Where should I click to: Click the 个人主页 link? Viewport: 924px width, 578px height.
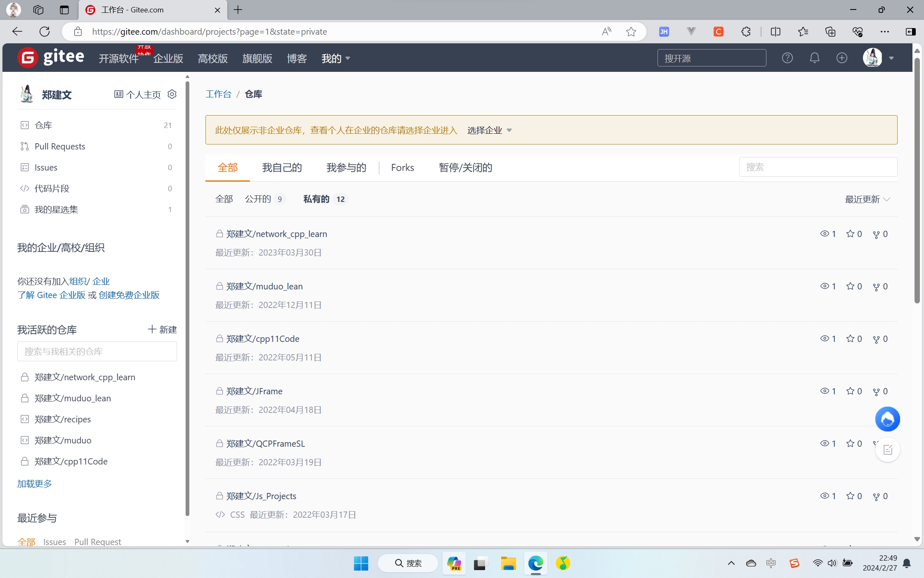pos(137,95)
